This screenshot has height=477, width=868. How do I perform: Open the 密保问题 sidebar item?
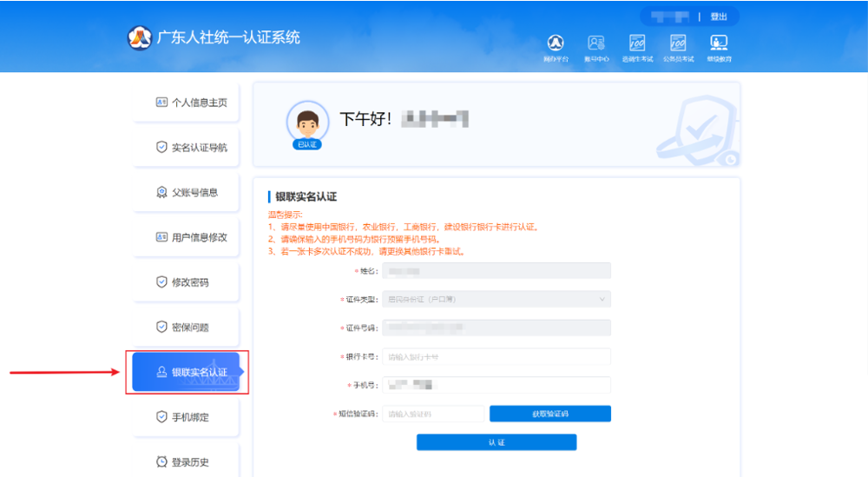186,327
